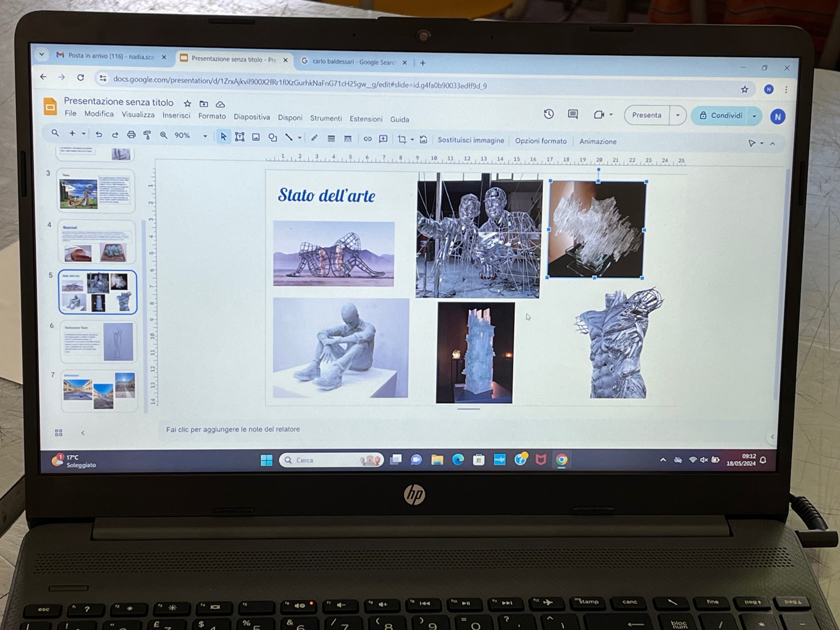Open the Inserisci menu
The width and height of the screenshot is (840, 630).
tap(176, 115)
